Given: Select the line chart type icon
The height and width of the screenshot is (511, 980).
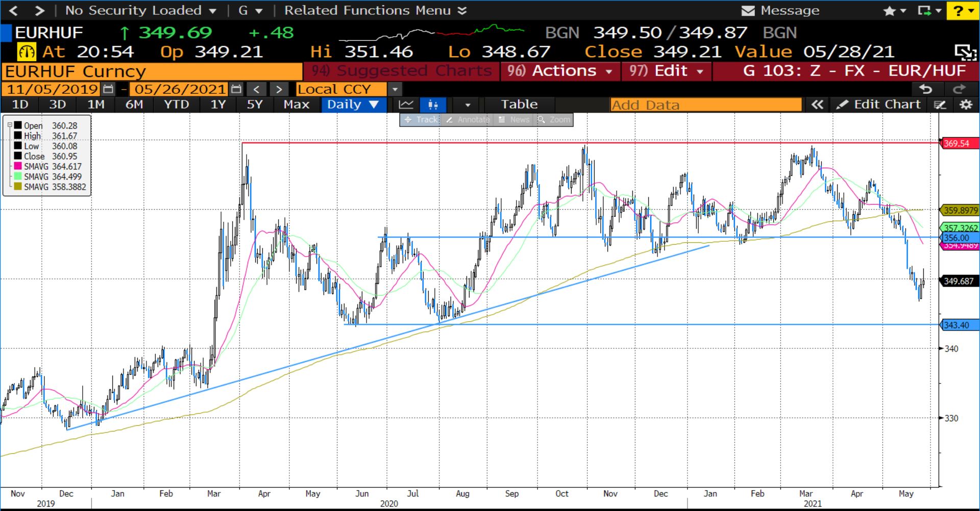Looking at the screenshot, I should [406, 105].
